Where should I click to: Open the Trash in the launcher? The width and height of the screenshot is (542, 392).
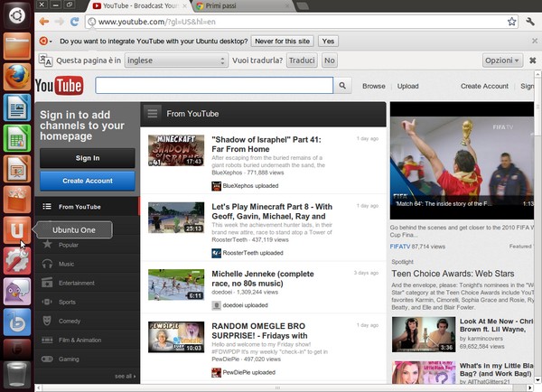click(x=17, y=374)
